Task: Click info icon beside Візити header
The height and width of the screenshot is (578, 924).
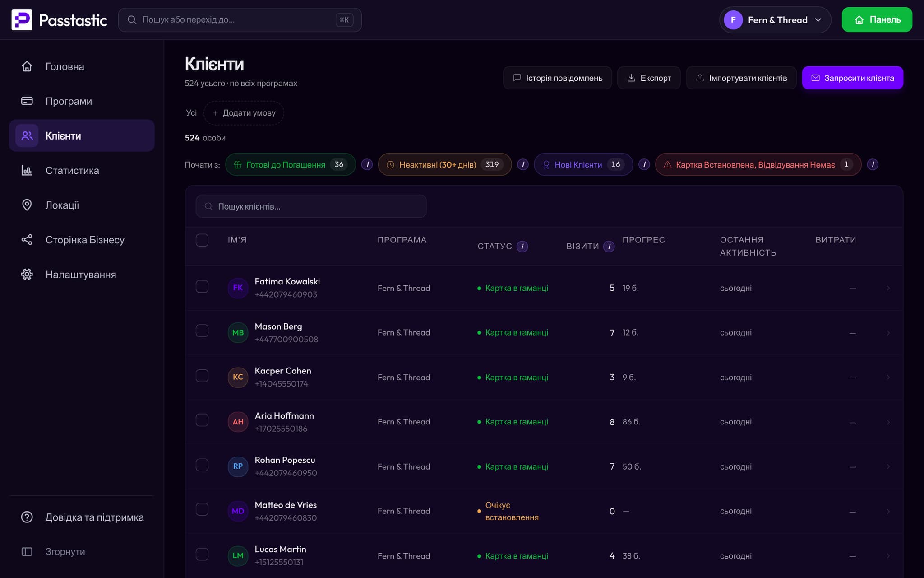Action: pyautogui.click(x=609, y=247)
